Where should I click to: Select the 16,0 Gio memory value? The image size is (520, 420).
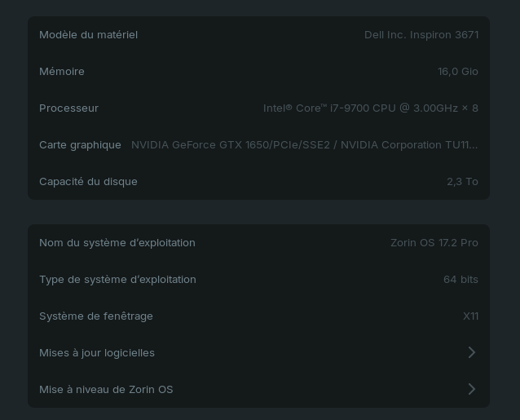coord(457,71)
